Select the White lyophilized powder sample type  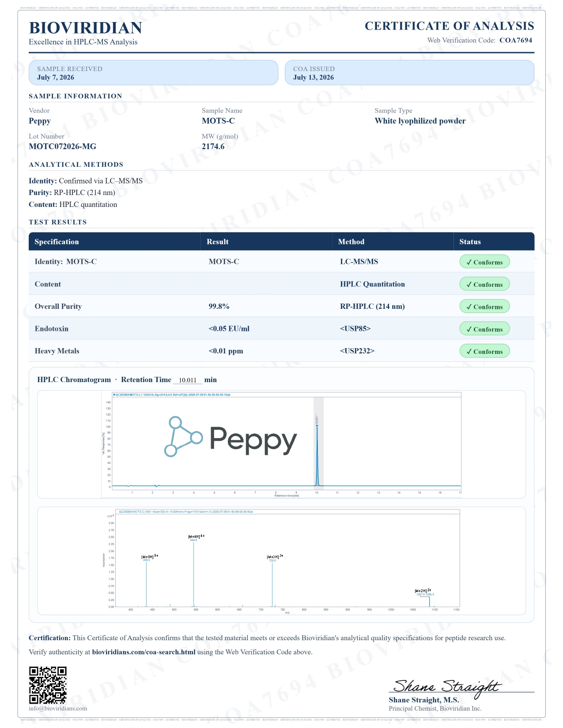(x=420, y=121)
